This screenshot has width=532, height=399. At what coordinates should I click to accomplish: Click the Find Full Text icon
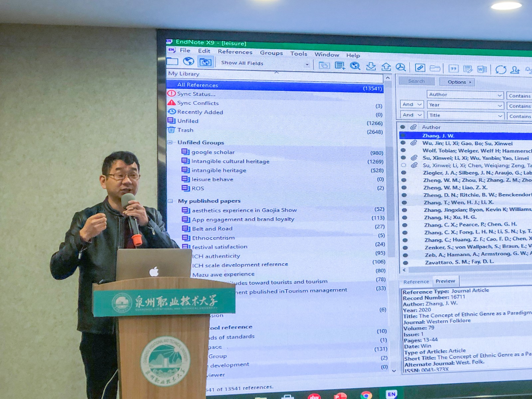point(401,67)
